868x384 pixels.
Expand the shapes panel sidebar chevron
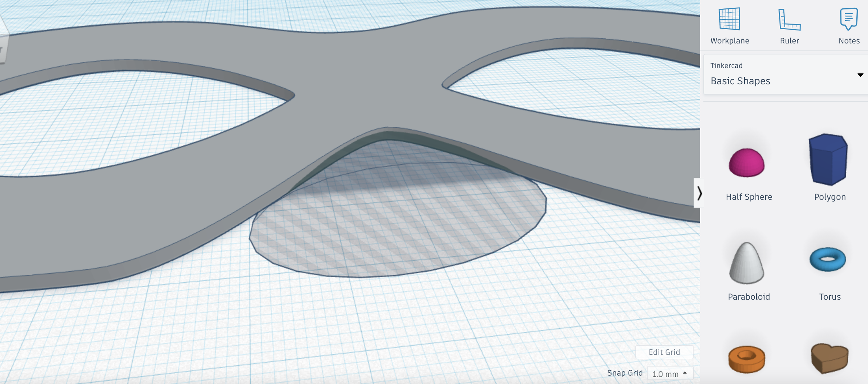coord(700,193)
